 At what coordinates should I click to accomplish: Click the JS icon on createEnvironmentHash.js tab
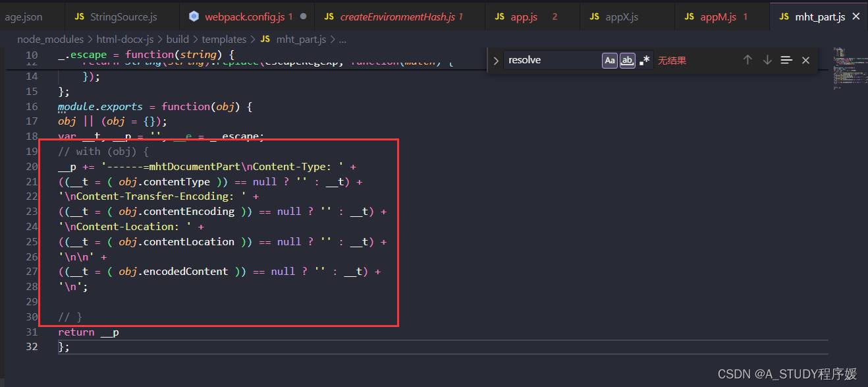pos(329,16)
